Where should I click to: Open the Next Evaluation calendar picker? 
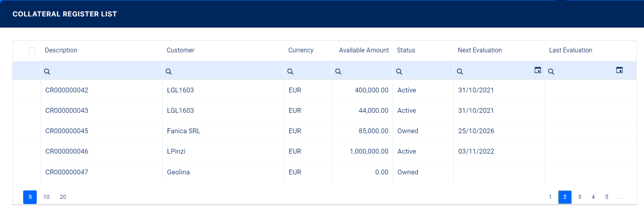pyautogui.click(x=538, y=70)
